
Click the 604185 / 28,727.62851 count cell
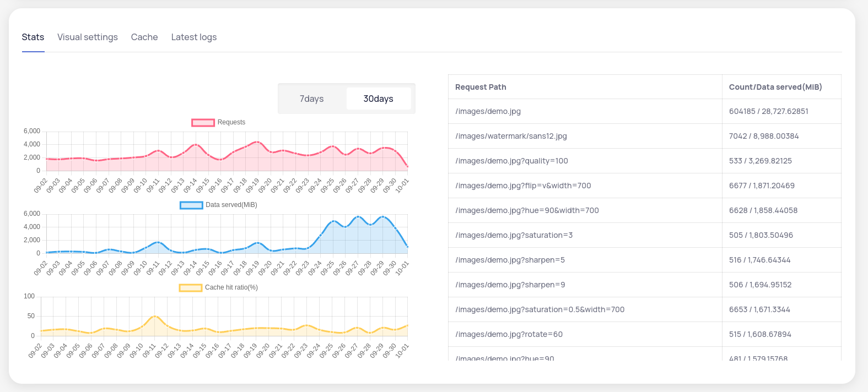click(768, 111)
